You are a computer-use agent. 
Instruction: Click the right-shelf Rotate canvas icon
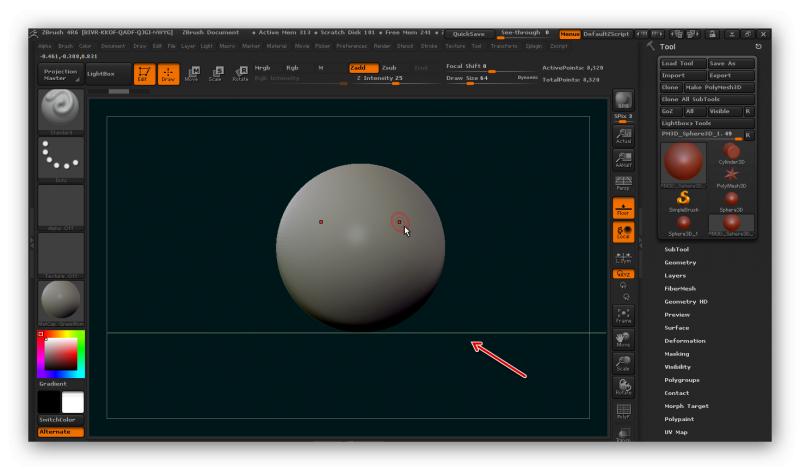pyautogui.click(x=623, y=387)
